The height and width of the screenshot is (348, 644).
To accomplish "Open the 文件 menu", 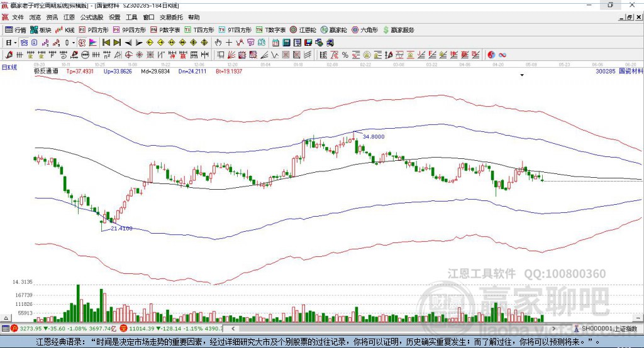I will 18,17.
